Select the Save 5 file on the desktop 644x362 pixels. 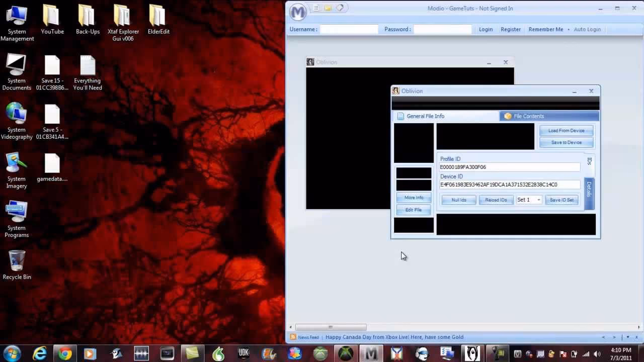[52, 122]
